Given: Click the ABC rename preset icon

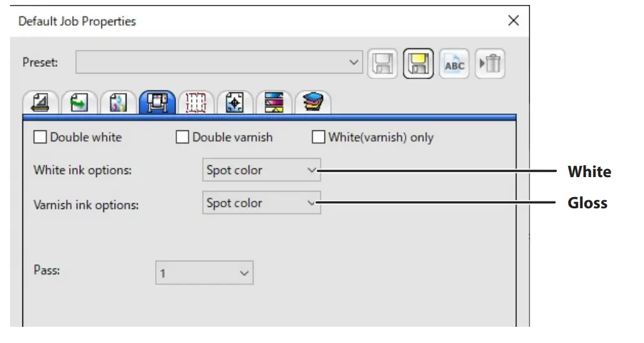Looking at the screenshot, I should point(454,64).
